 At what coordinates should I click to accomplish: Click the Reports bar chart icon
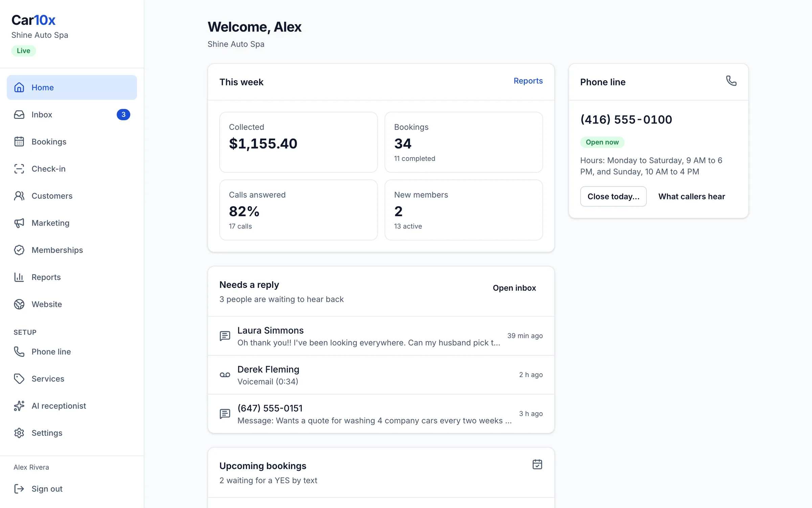click(x=19, y=277)
